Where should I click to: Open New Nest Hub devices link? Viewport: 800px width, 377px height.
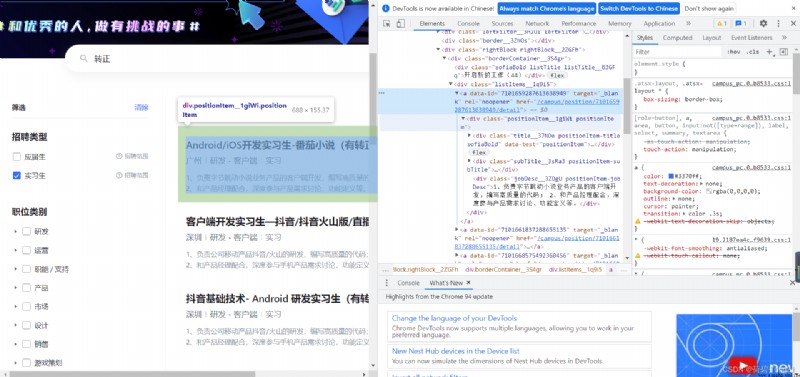(x=456, y=351)
